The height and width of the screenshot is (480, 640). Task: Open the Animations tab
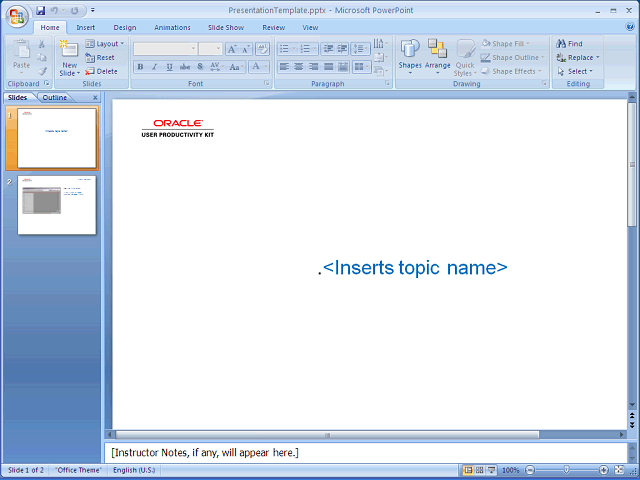tap(172, 27)
